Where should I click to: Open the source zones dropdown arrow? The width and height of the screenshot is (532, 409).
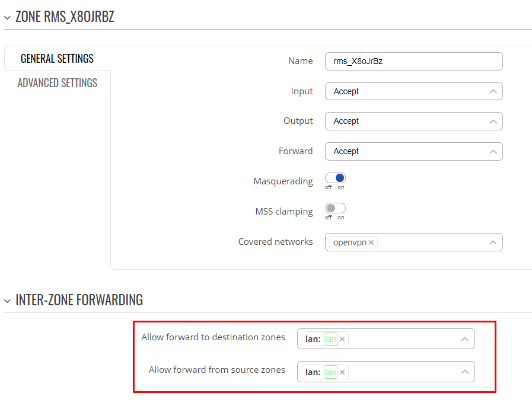pyautogui.click(x=465, y=372)
